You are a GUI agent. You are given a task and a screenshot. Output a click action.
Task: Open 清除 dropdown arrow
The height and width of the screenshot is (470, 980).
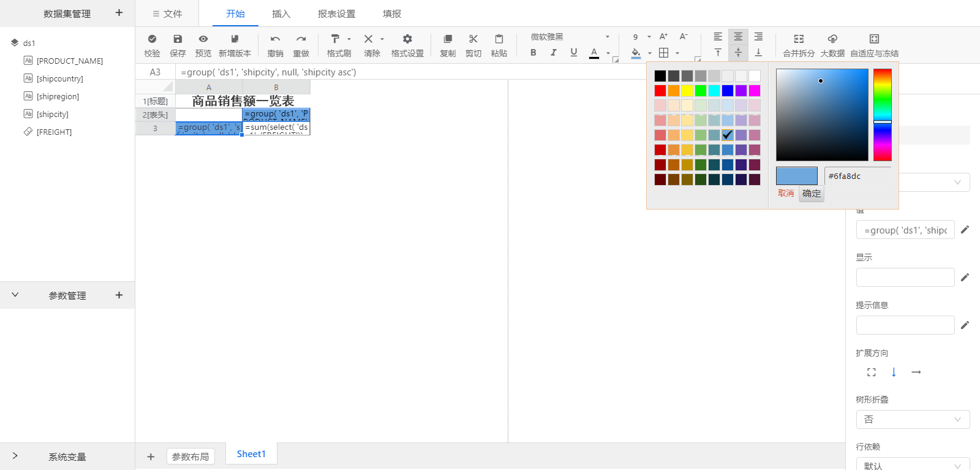(x=382, y=39)
